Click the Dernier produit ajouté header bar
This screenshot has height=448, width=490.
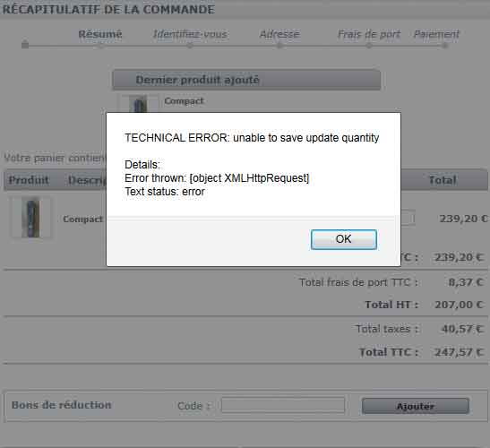pos(246,80)
